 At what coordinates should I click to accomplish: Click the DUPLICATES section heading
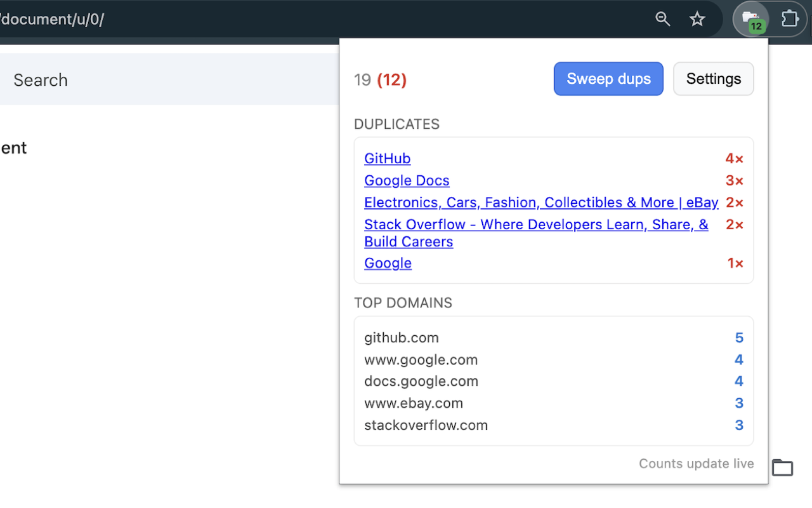click(397, 124)
